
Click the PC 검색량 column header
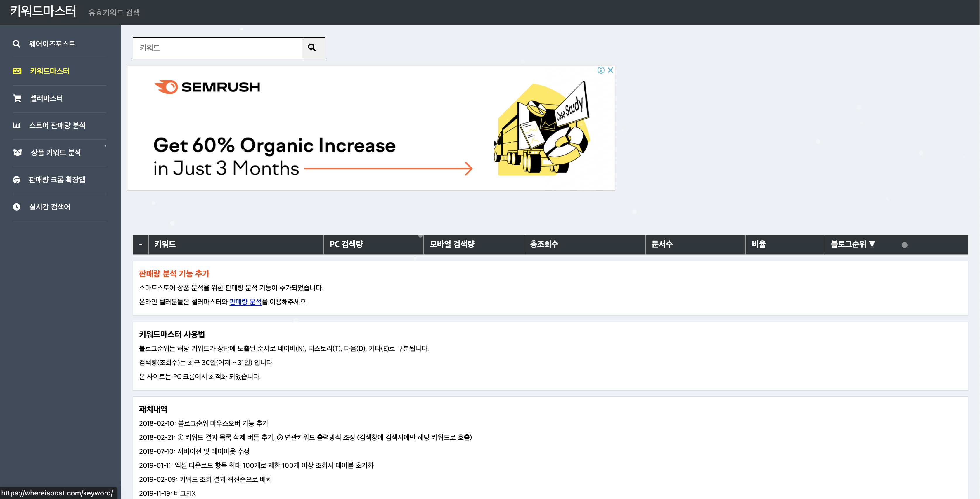click(x=346, y=244)
